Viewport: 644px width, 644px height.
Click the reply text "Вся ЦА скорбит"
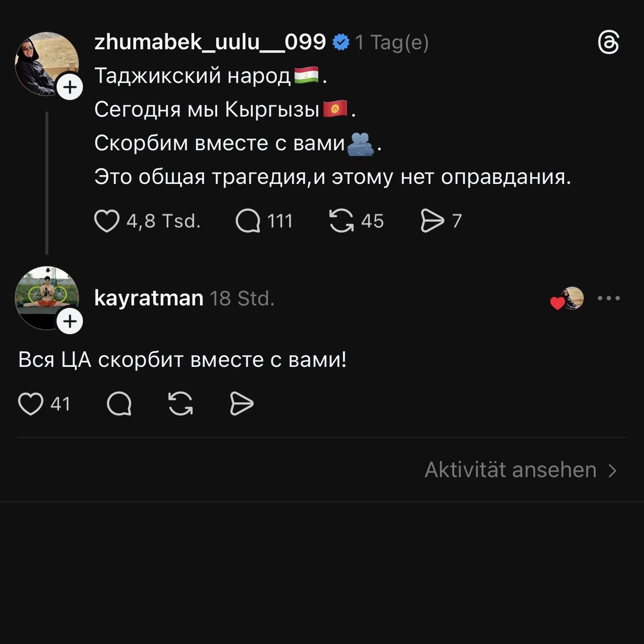(x=182, y=360)
